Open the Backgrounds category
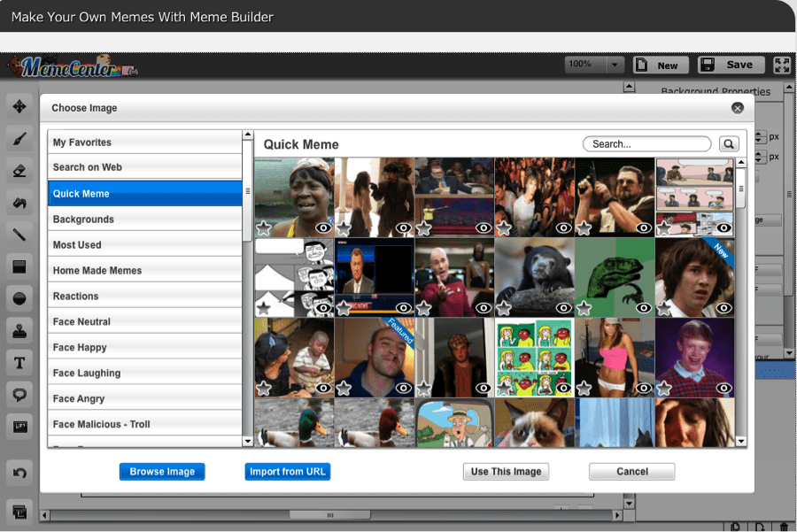 tap(145, 219)
